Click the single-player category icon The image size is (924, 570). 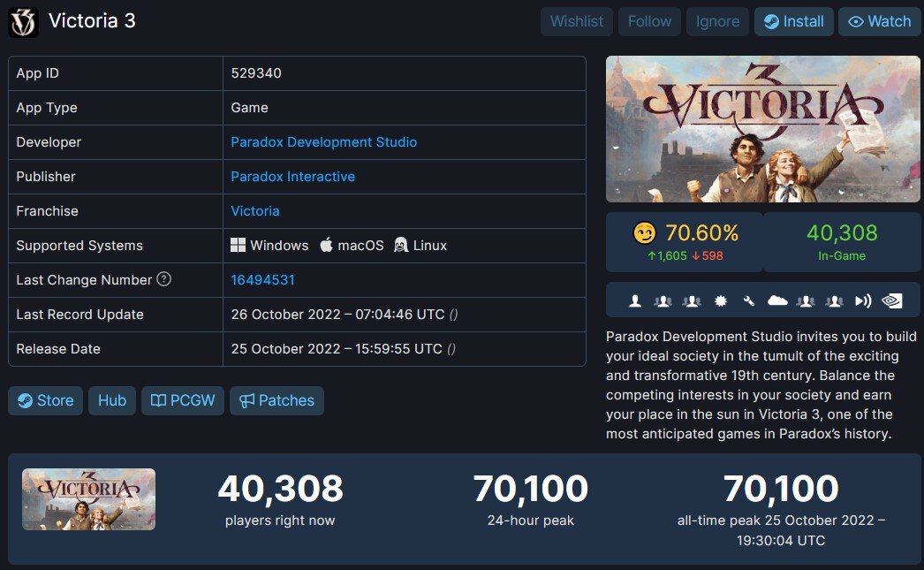[x=635, y=300]
